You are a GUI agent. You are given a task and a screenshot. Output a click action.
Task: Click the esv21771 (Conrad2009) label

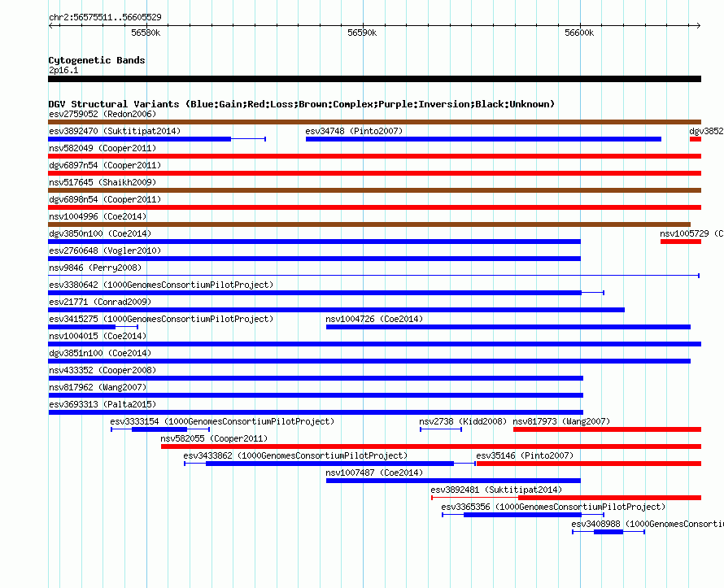[100, 302]
